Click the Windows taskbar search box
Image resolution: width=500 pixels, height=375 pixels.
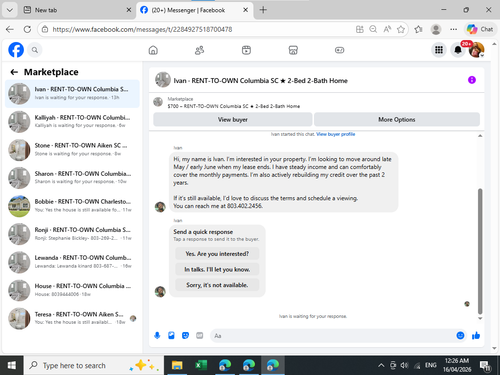(94, 366)
